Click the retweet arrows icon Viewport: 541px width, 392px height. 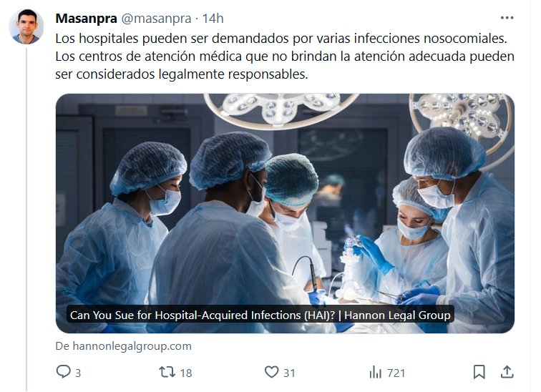(167, 372)
